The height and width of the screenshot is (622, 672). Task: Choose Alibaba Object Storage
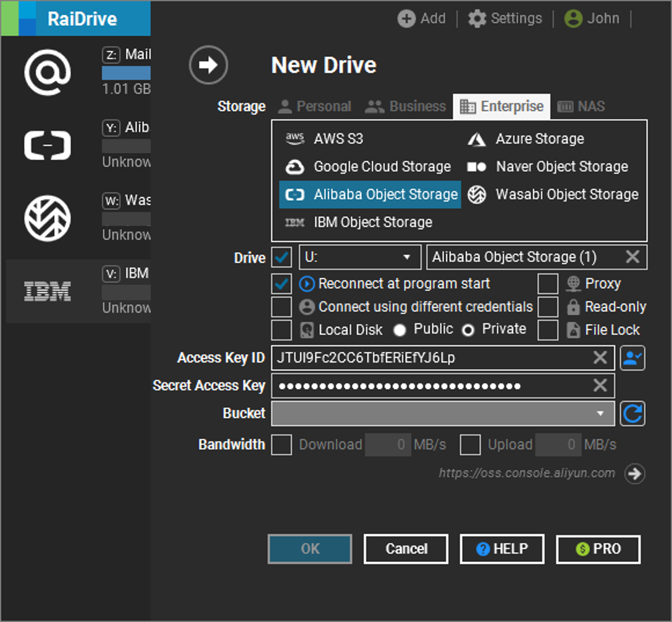point(371,195)
